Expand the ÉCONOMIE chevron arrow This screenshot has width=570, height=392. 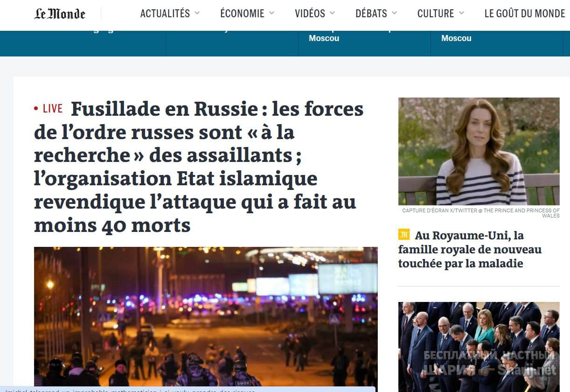click(271, 13)
